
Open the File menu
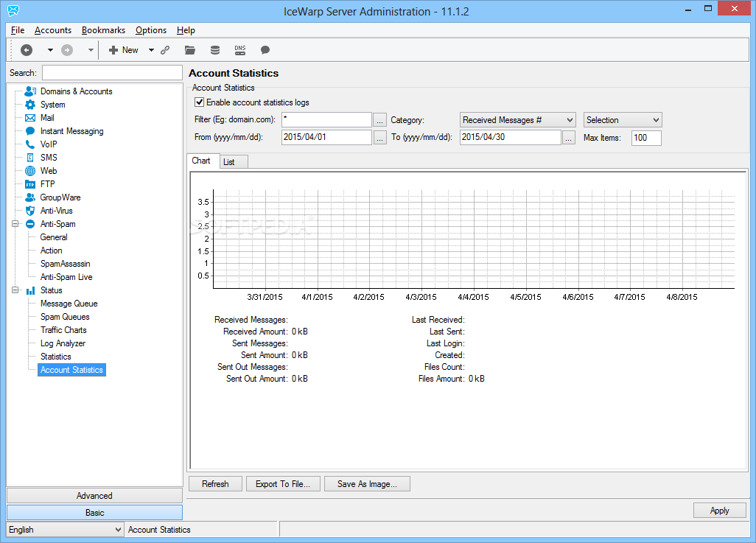tap(18, 30)
